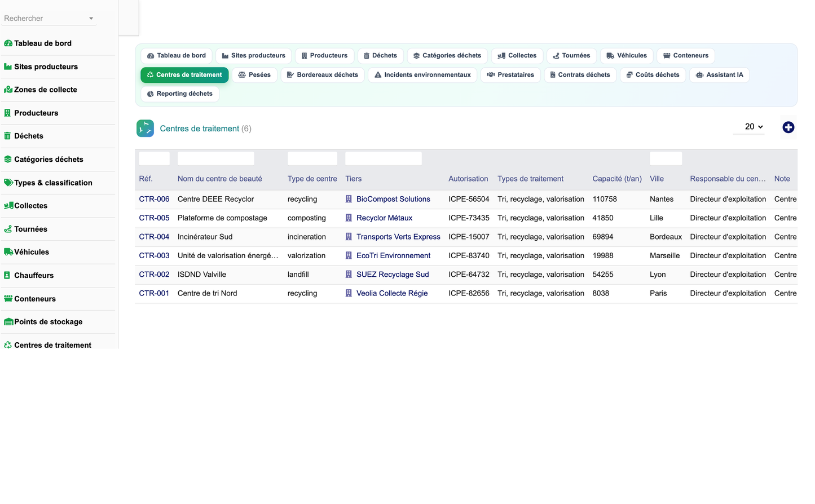Click the Zones de collecte map icon
The width and height of the screenshot is (815, 504).
point(8,90)
